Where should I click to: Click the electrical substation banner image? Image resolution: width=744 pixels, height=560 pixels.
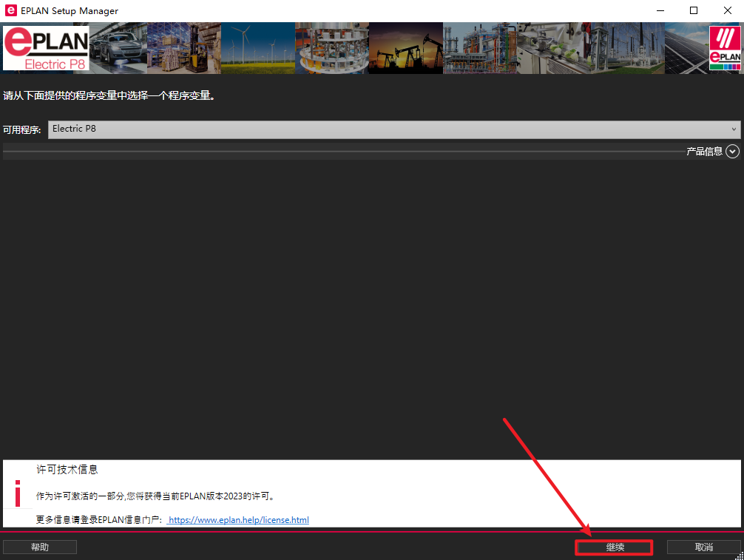627,49
